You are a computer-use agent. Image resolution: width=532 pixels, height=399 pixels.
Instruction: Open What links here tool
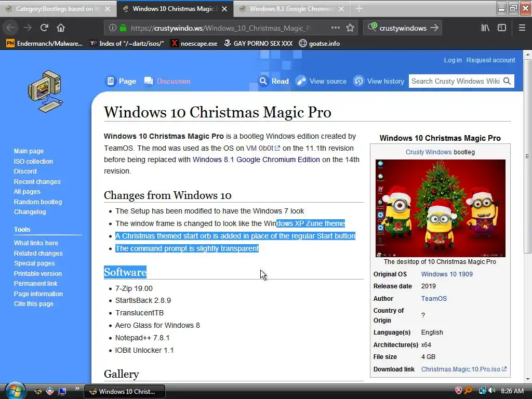(x=36, y=243)
